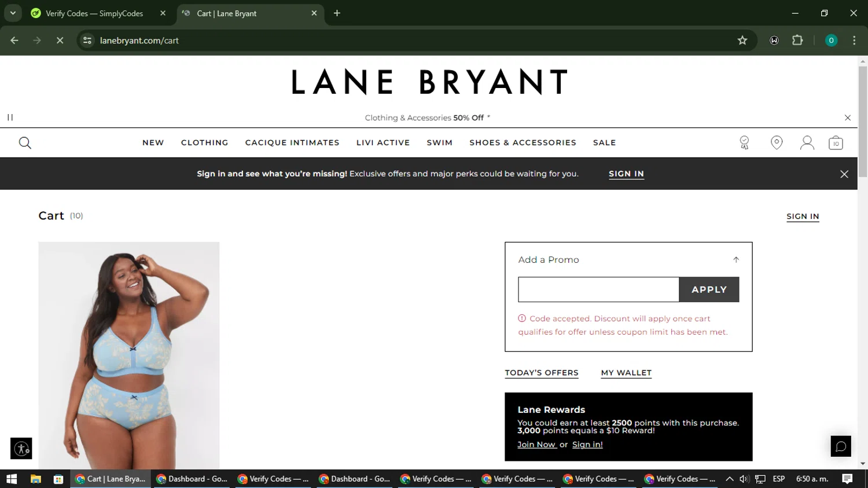Open the CACIQUE INTIMATES menu

pyautogui.click(x=292, y=142)
